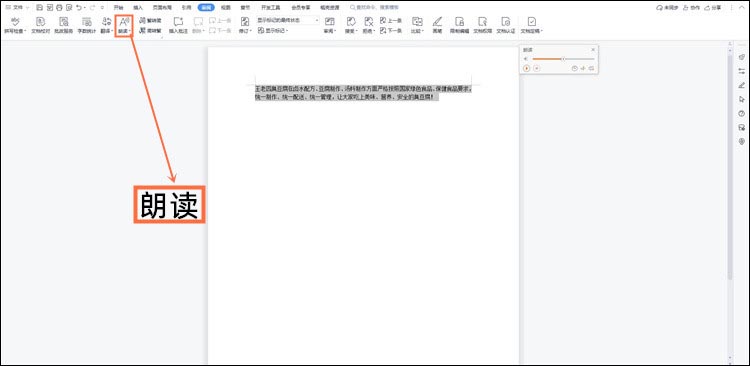The height and width of the screenshot is (366, 750).
Task: Print the document from quick access toolbar
Action: pyautogui.click(x=59, y=8)
